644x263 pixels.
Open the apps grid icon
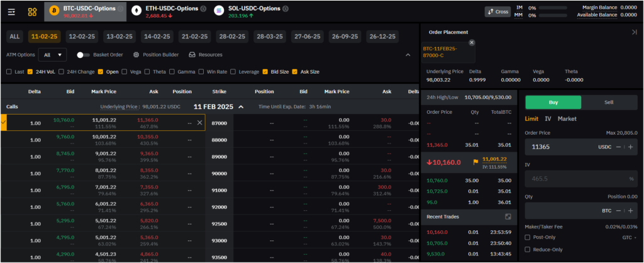[32, 12]
